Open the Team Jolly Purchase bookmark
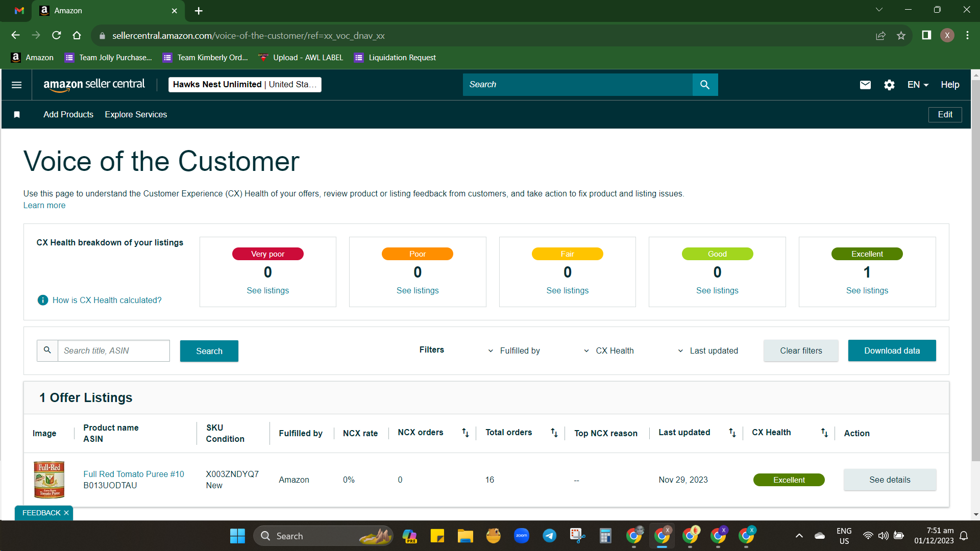 click(108, 58)
